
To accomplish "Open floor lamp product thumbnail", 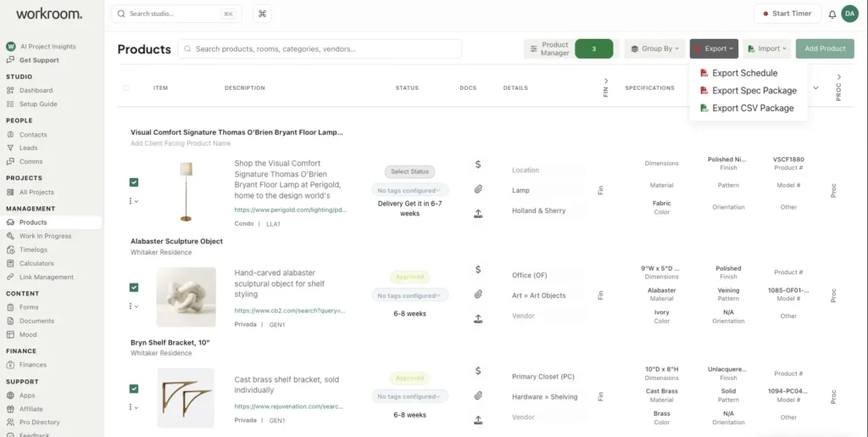I will [186, 191].
